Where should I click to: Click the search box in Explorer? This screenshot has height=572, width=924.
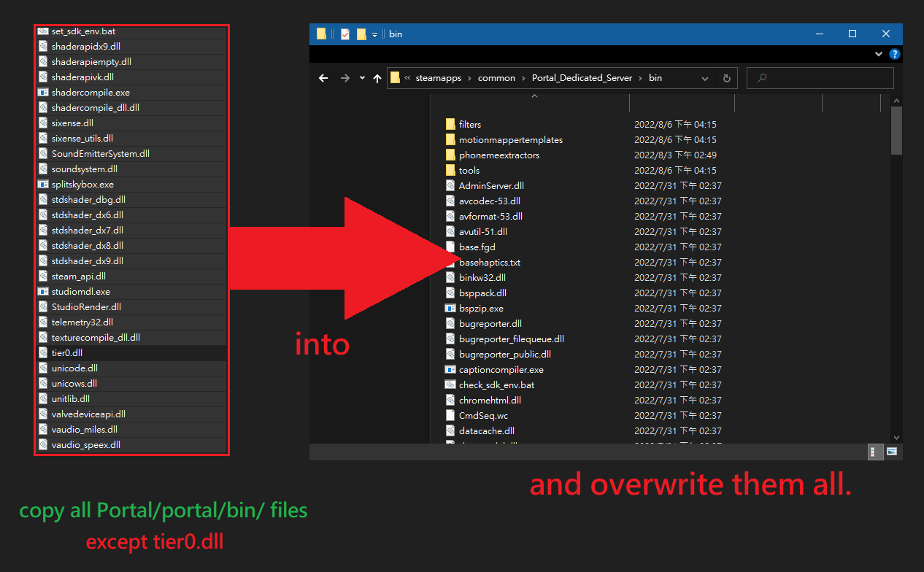tap(820, 78)
